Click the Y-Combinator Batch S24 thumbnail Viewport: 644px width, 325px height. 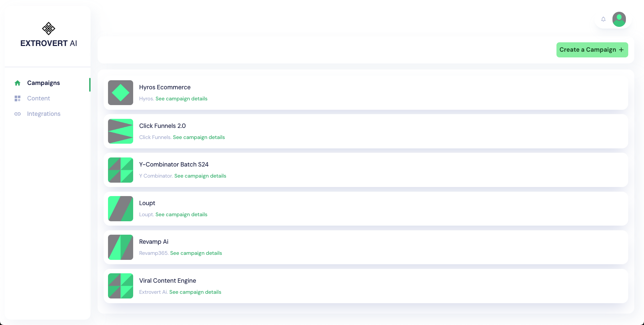pos(120,170)
